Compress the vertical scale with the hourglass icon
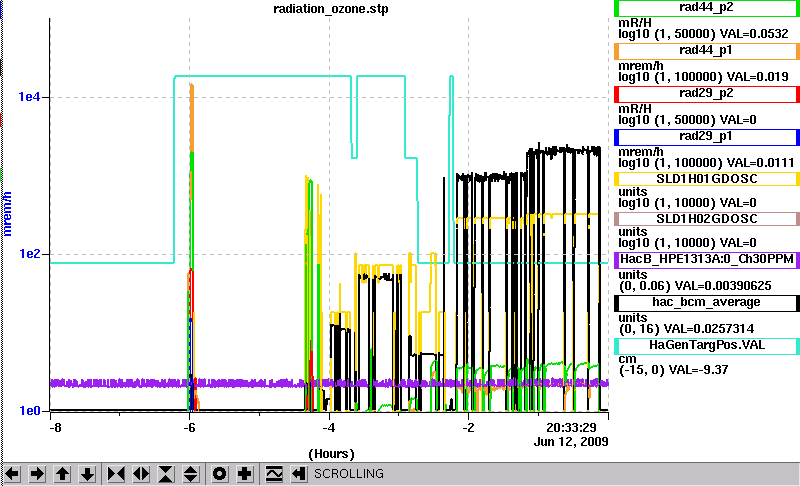 pyautogui.click(x=166, y=474)
